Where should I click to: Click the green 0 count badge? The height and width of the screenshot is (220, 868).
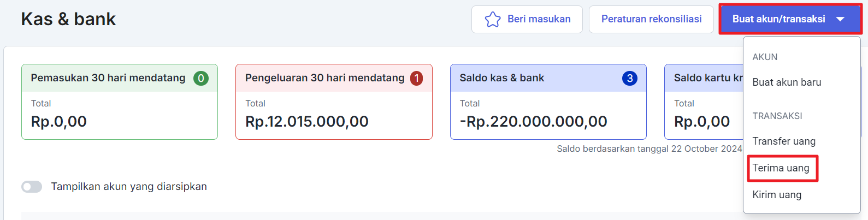click(x=201, y=78)
